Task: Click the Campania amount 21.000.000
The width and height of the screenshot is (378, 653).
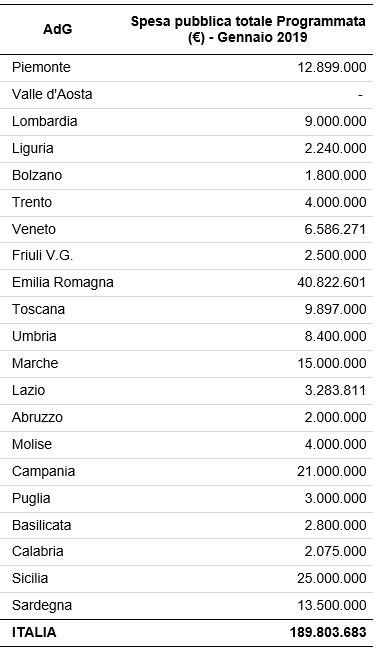Action: (x=332, y=471)
